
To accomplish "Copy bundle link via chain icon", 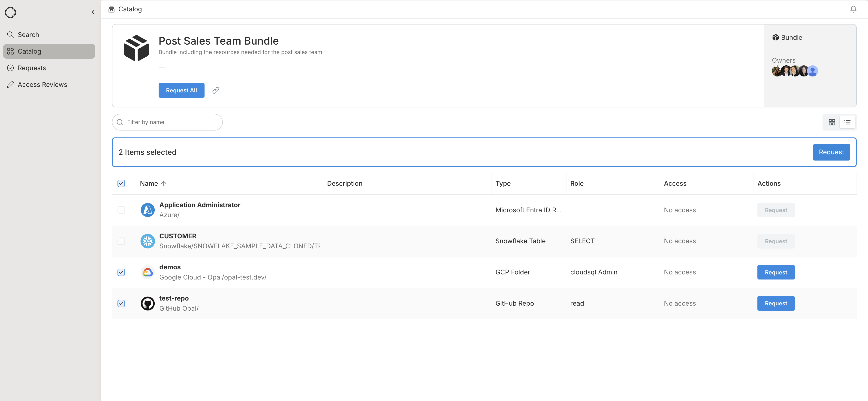I will pos(216,90).
